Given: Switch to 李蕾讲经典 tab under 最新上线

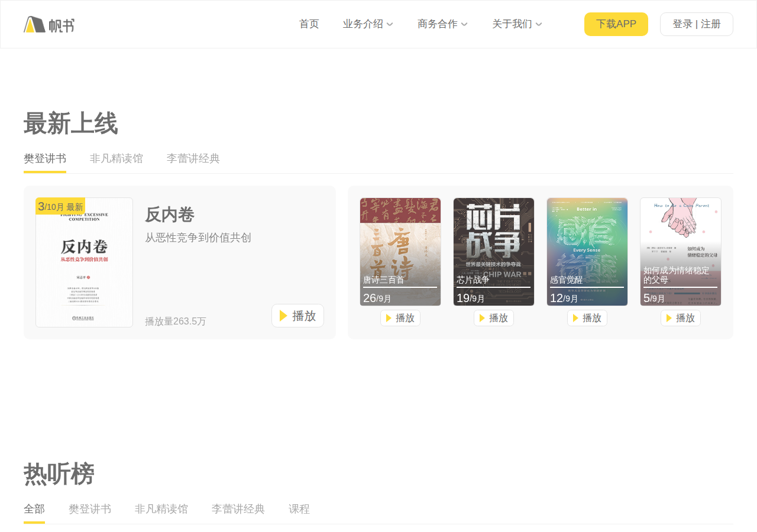Looking at the screenshot, I should 193,158.
